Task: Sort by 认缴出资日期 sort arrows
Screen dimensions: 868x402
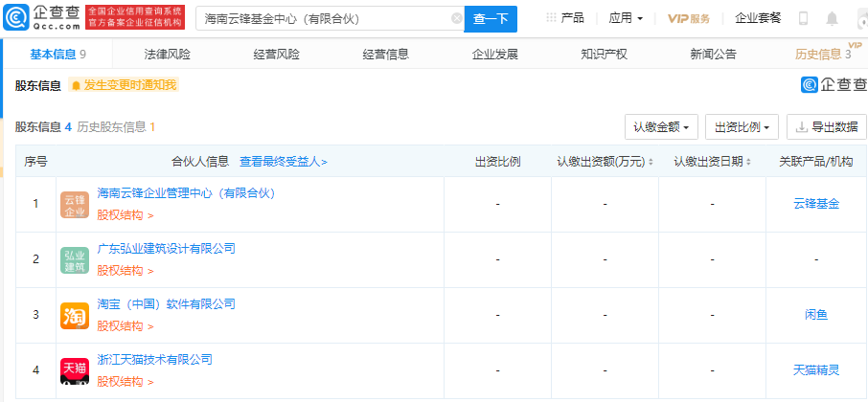Action: (x=748, y=162)
